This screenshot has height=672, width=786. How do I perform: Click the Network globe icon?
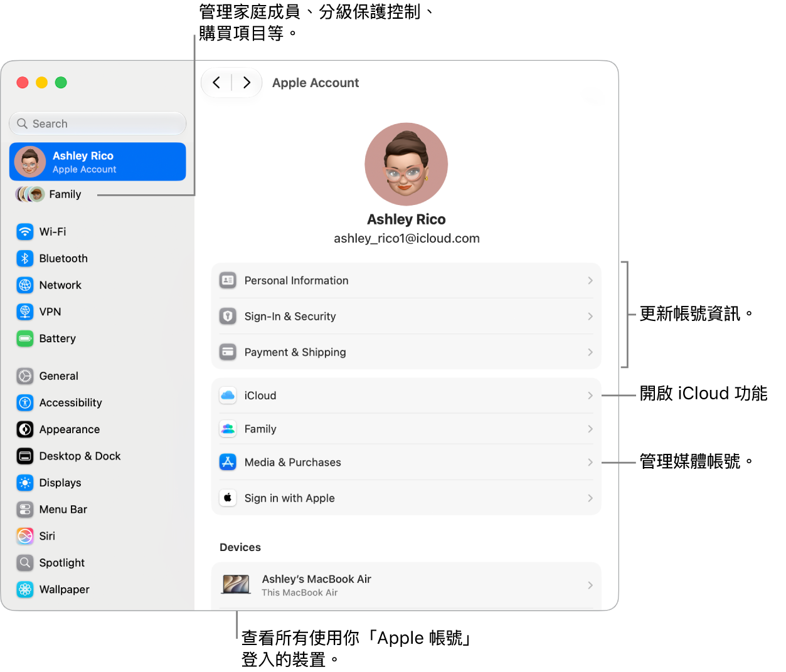click(x=25, y=285)
